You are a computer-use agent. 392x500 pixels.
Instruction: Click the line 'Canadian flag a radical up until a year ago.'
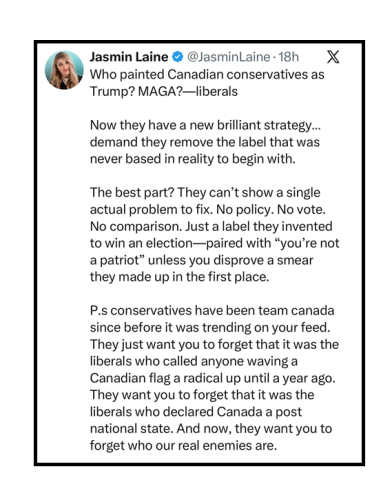click(x=212, y=378)
